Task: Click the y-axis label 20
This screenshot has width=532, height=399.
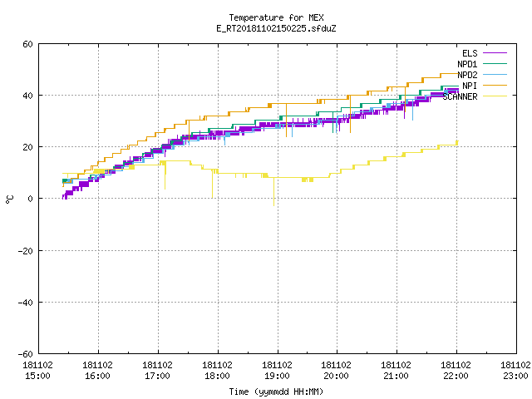Action: [x=27, y=147]
